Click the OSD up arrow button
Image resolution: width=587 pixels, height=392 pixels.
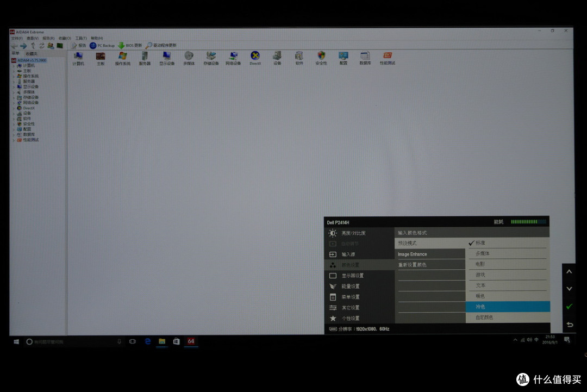coord(569,272)
